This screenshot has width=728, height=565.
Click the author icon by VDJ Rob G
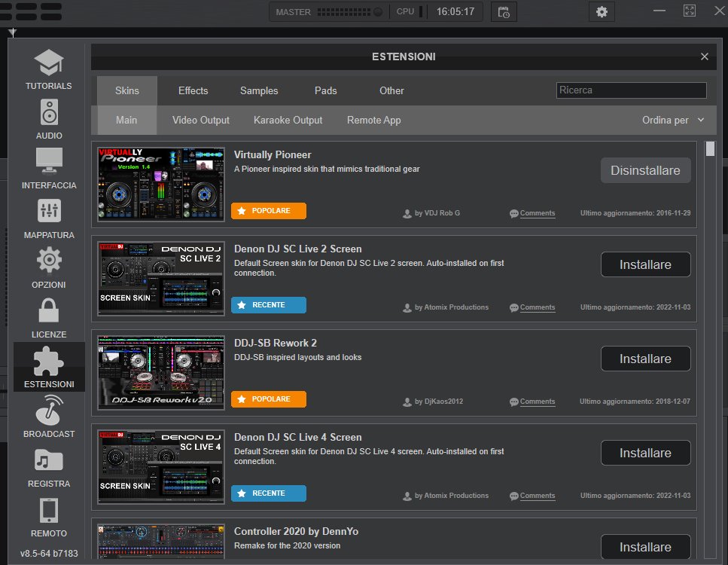coord(407,214)
